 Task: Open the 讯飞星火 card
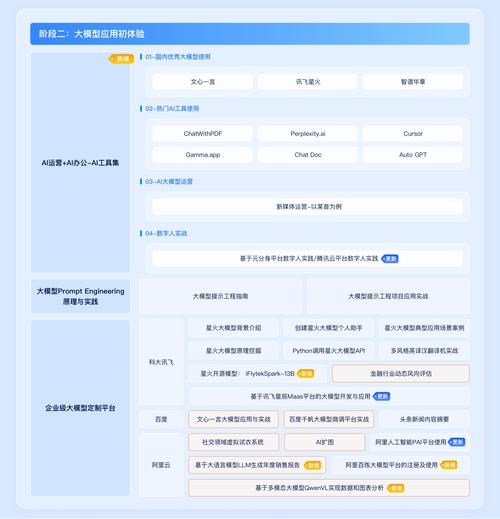(x=308, y=82)
